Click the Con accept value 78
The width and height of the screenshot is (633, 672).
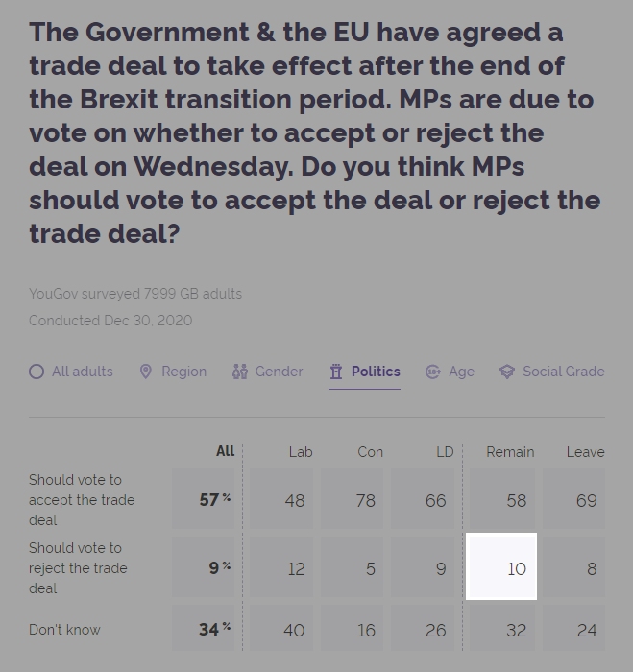point(353,499)
